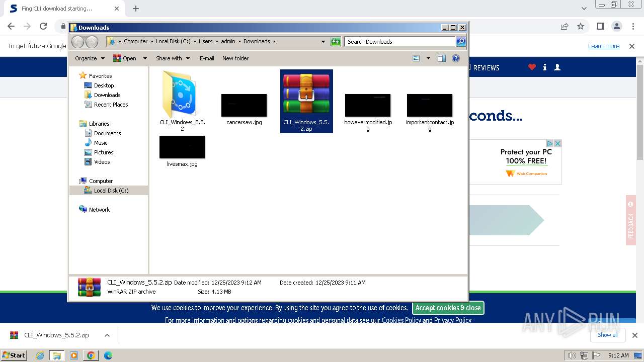Change view with the views icon
644x362 pixels.
[x=416, y=58]
